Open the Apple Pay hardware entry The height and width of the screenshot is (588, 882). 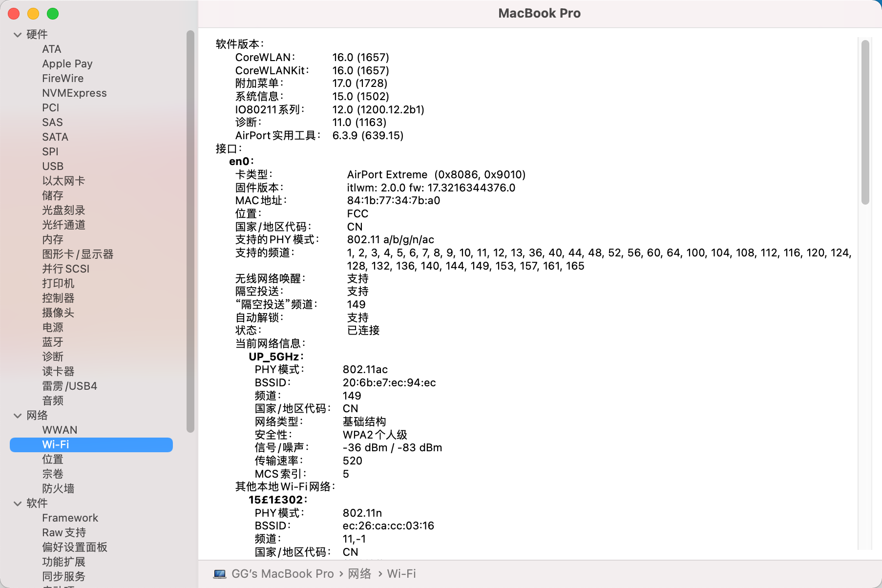coord(67,64)
